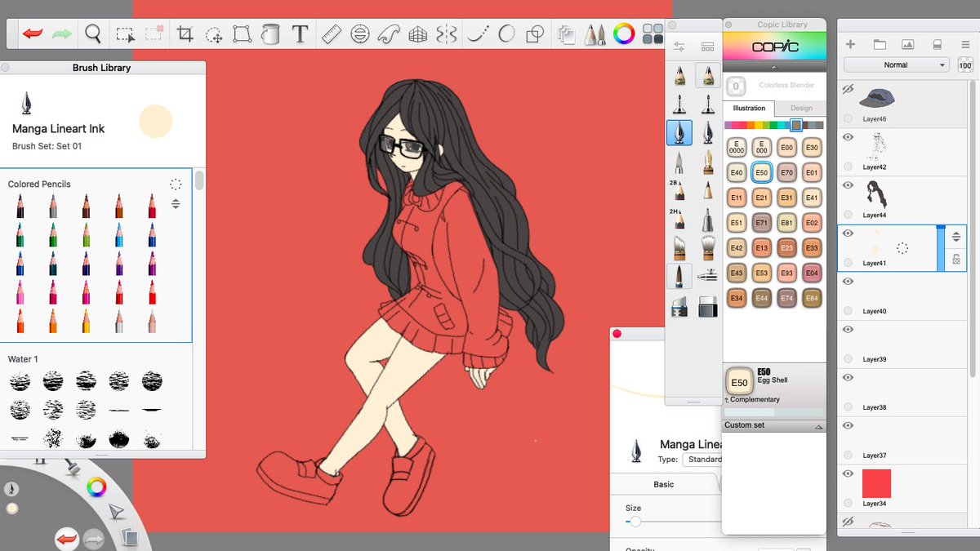This screenshot has height=551, width=980.
Task: Choose Copic swatch E00
Action: point(786,149)
